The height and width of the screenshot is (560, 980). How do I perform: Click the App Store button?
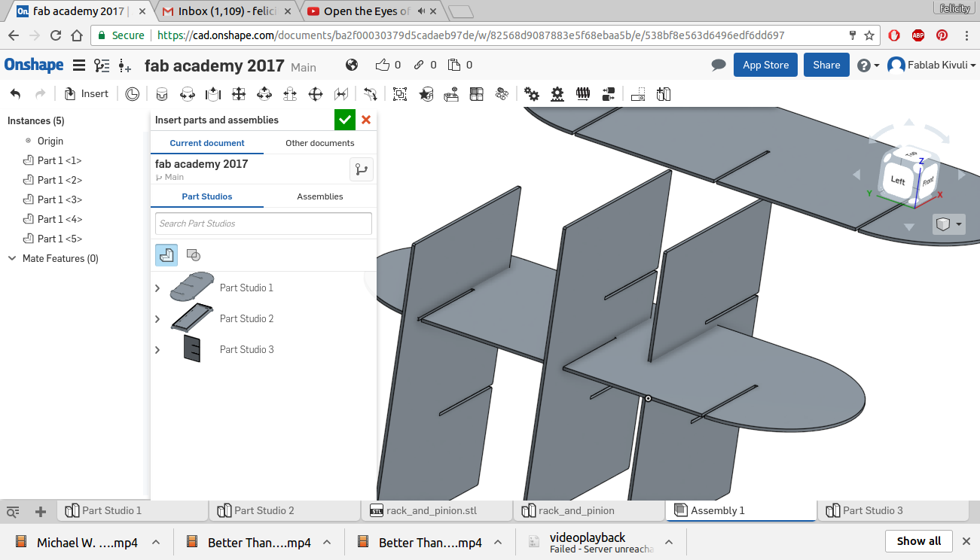point(765,65)
